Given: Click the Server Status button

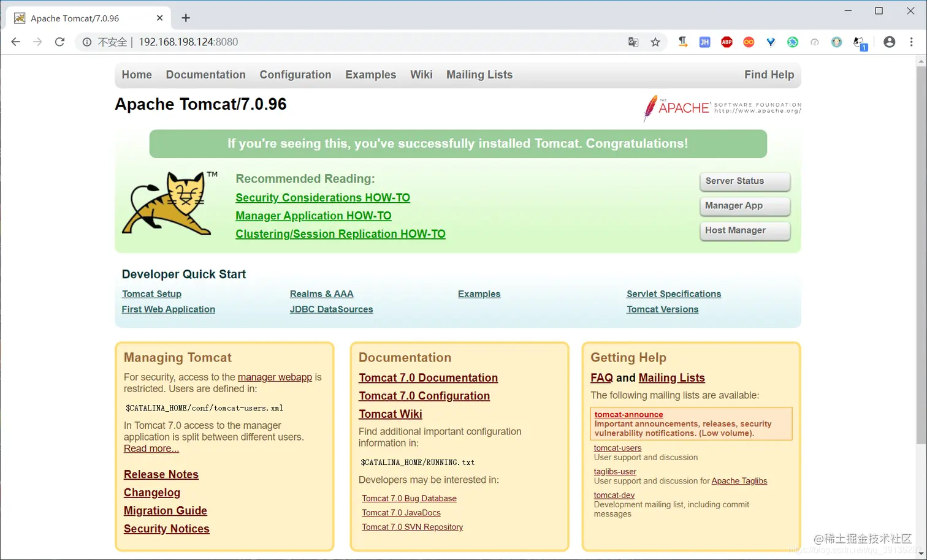Looking at the screenshot, I should point(745,181).
